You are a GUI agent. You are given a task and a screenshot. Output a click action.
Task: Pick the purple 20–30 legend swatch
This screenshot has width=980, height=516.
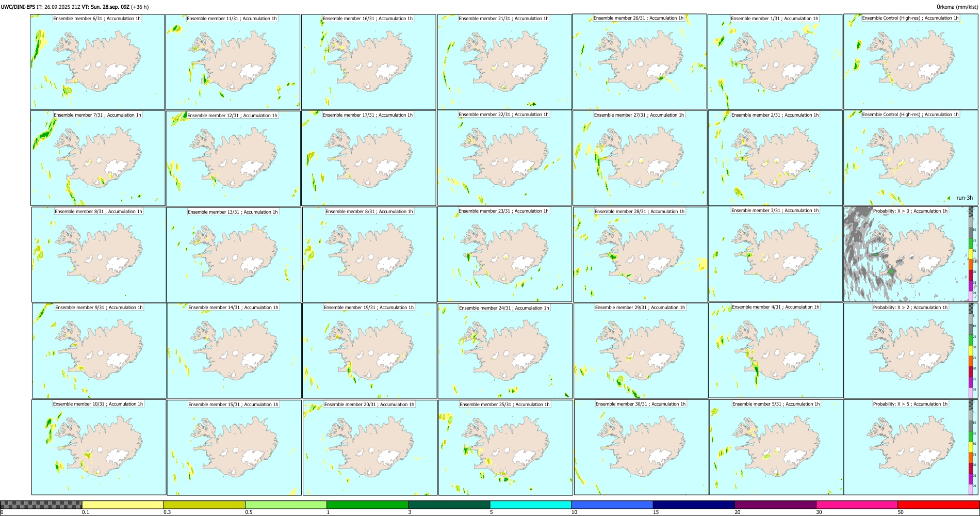pos(775,505)
